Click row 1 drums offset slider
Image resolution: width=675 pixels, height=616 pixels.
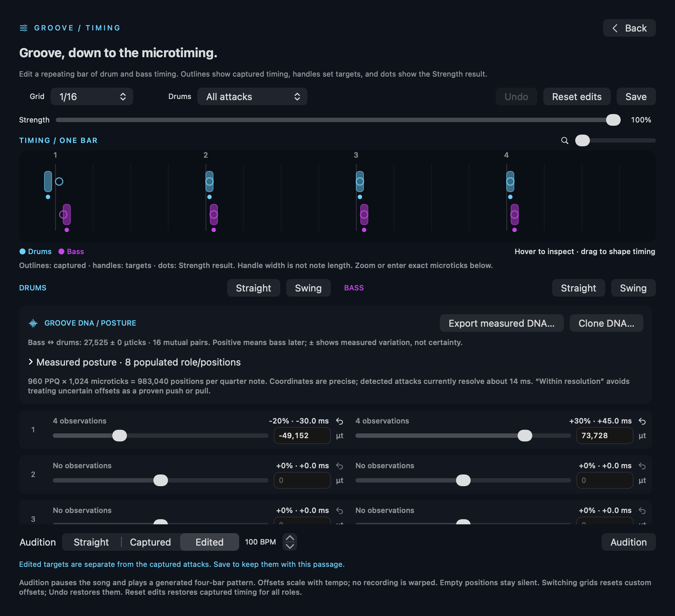[x=161, y=436]
